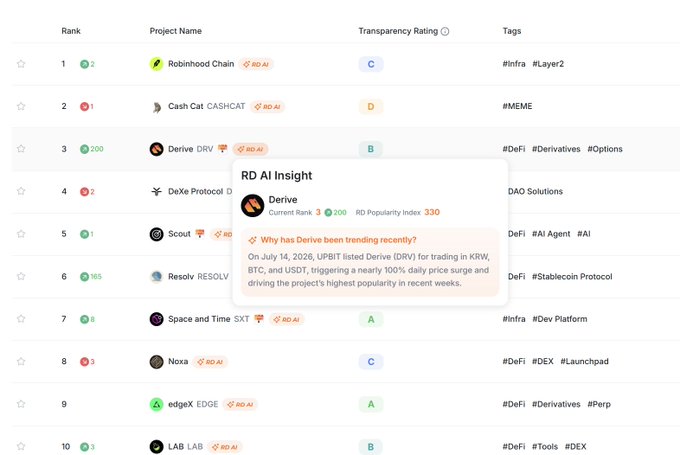The image size is (680, 455).
Task: Click the A rating badge for Space and Time
Action: pos(371,319)
